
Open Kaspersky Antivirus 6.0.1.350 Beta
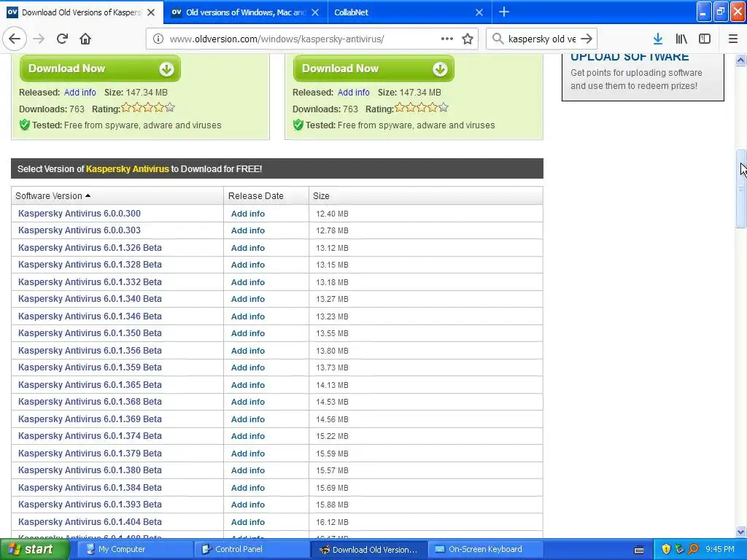click(x=90, y=333)
